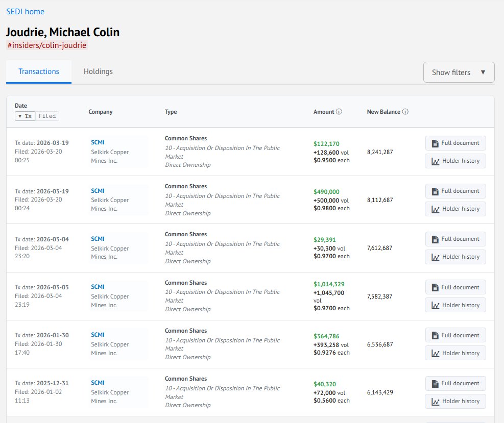The height and width of the screenshot is (423, 504).
Task: Click the 8,112,687 balance value
Action: (x=380, y=200)
